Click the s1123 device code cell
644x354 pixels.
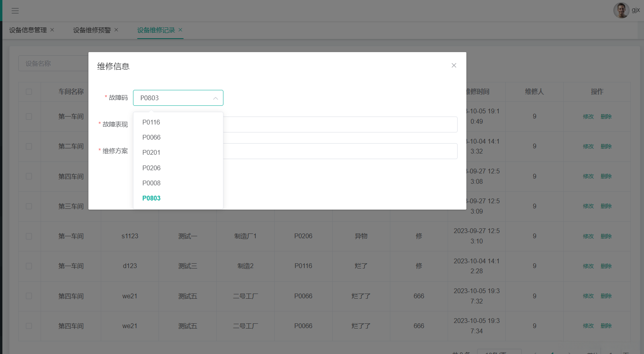[130, 236]
